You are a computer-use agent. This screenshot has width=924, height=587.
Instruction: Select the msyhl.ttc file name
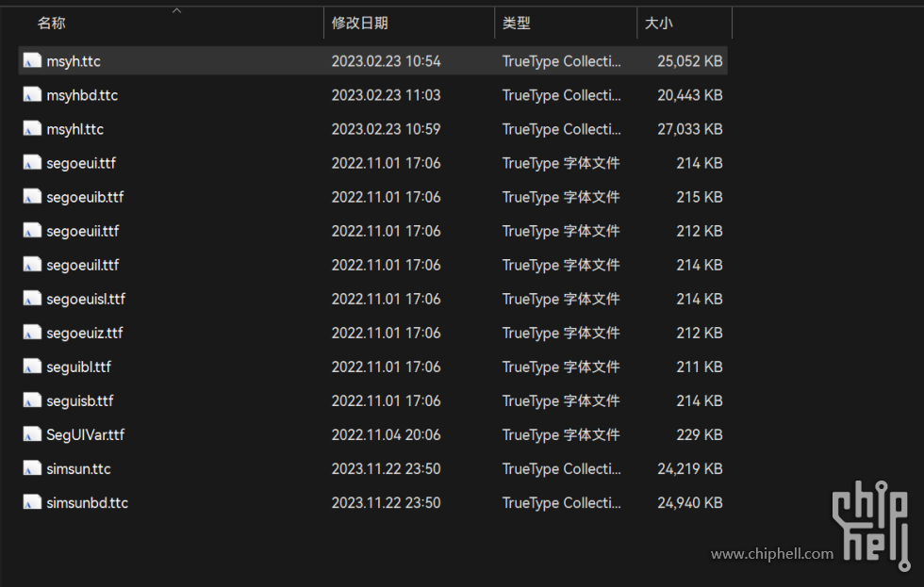click(75, 129)
